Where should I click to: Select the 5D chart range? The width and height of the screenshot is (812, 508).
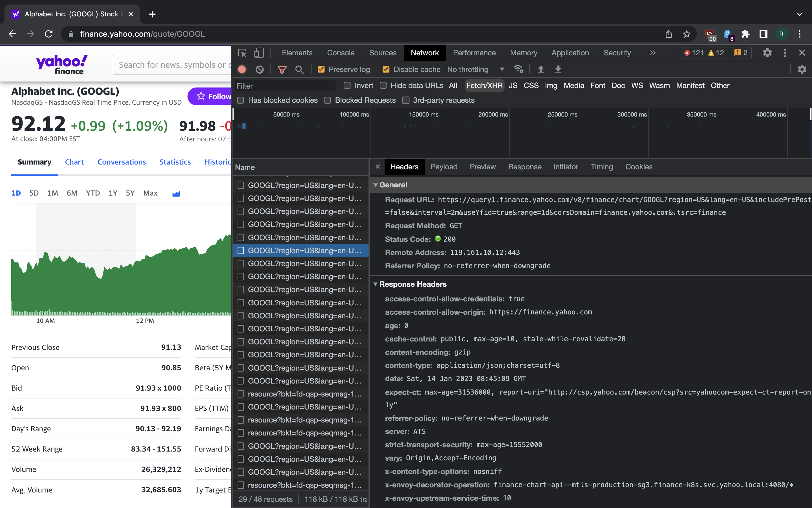pyautogui.click(x=34, y=193)
